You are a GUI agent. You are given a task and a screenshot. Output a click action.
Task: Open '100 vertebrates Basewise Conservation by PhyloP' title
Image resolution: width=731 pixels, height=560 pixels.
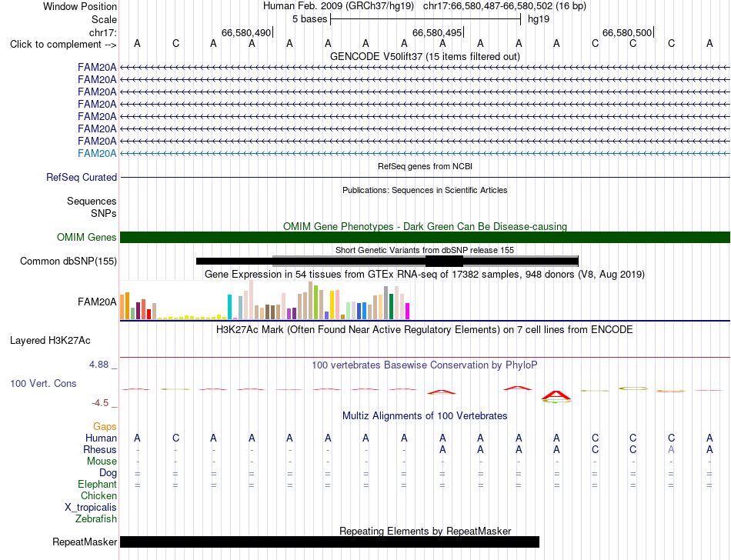[x=425, y=365]
